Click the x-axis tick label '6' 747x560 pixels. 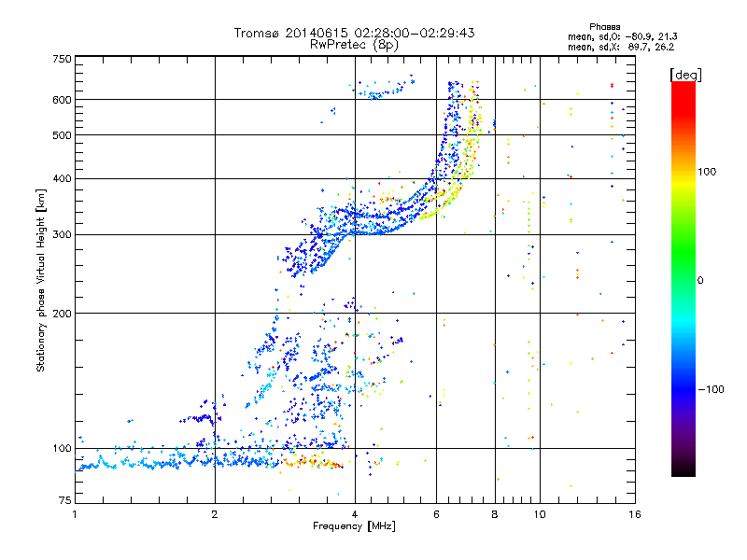coord(436,514)
